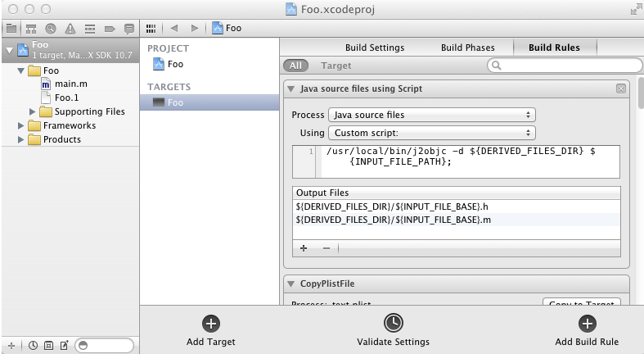Click inside the custom script editor

point(470,161)
